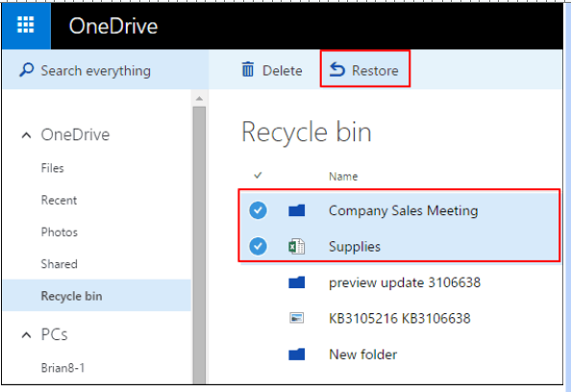This screenshot has width=571, height=392.
Task: Click the OneDrive section heading in sidebar
Action: pos(75,135)
